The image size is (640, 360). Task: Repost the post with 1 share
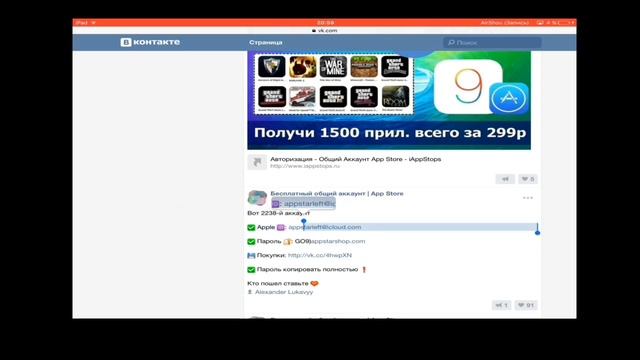501,305
